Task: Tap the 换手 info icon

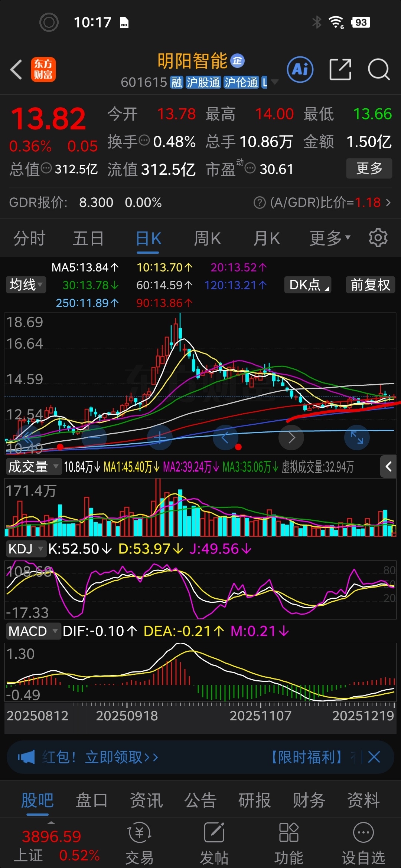Action: pyautogui.click(x=144, y=141)
